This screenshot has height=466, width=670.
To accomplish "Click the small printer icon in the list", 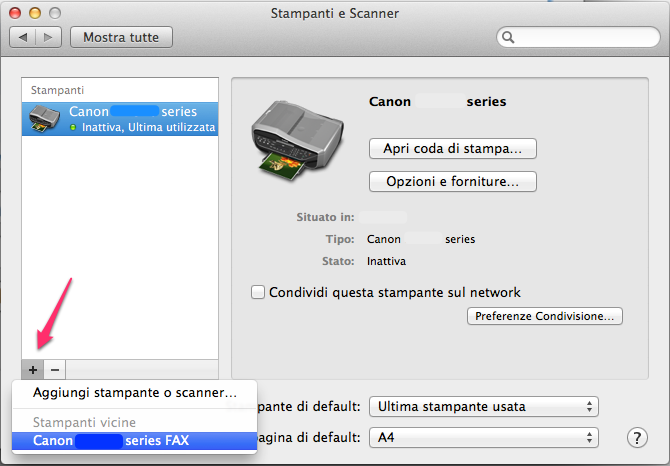I will [44, 119].
